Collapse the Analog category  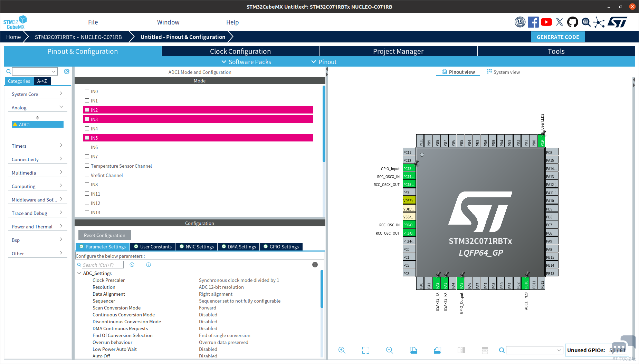37,108
